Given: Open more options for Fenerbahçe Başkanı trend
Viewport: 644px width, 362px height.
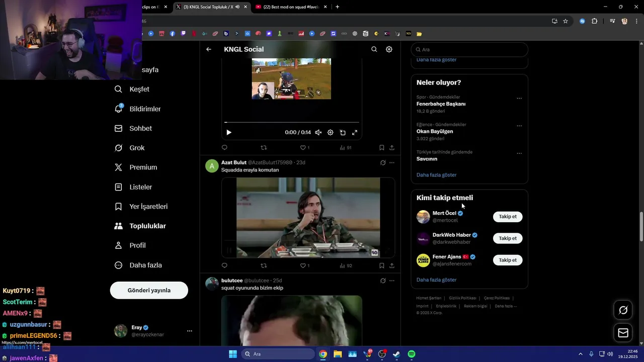Looking at the screenshot, I should point(519,99).
